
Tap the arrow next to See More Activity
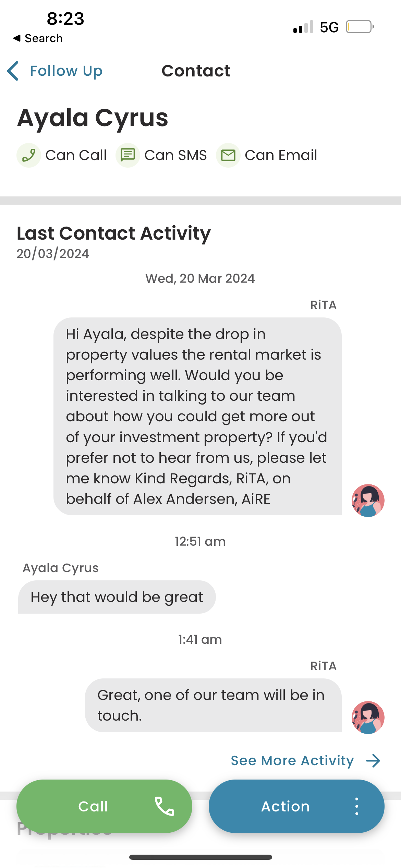(x=373, y=761)
